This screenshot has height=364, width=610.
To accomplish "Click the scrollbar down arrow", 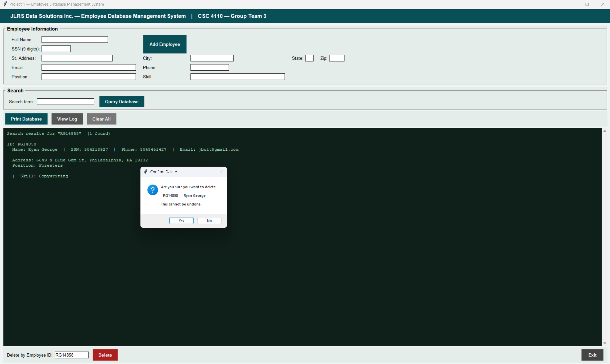I will pos(605,343).
